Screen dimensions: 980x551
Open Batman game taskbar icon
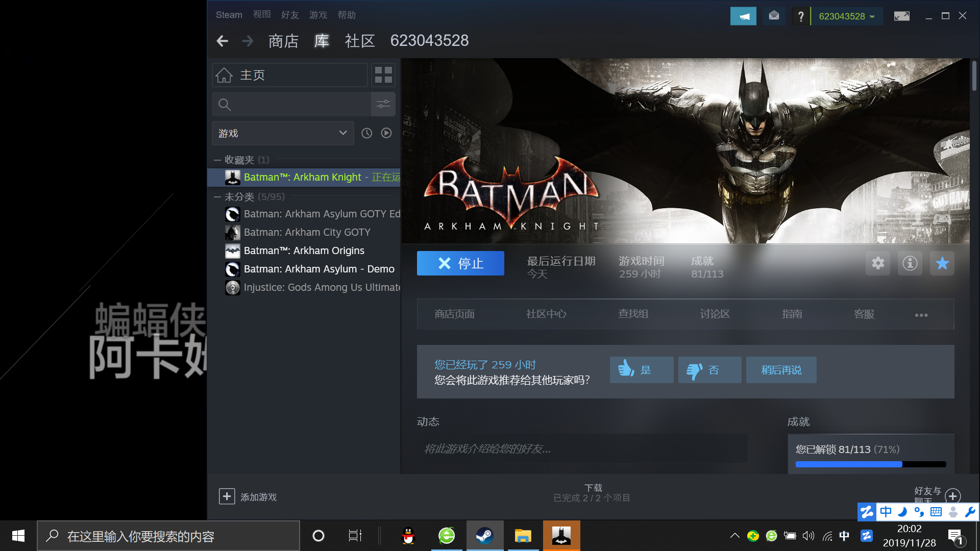(561, 536)
